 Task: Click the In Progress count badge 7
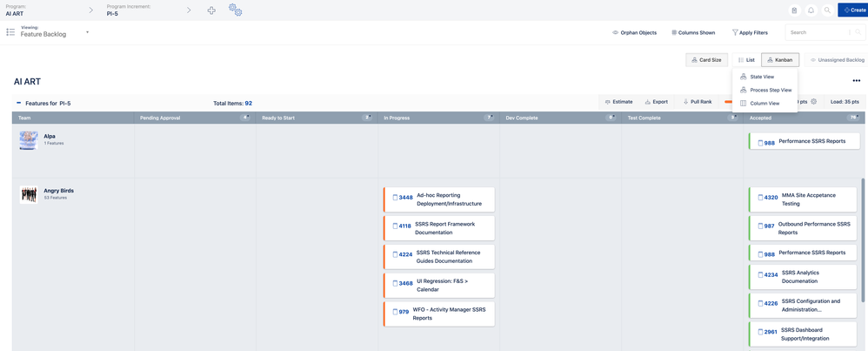[x=488, y=118]
